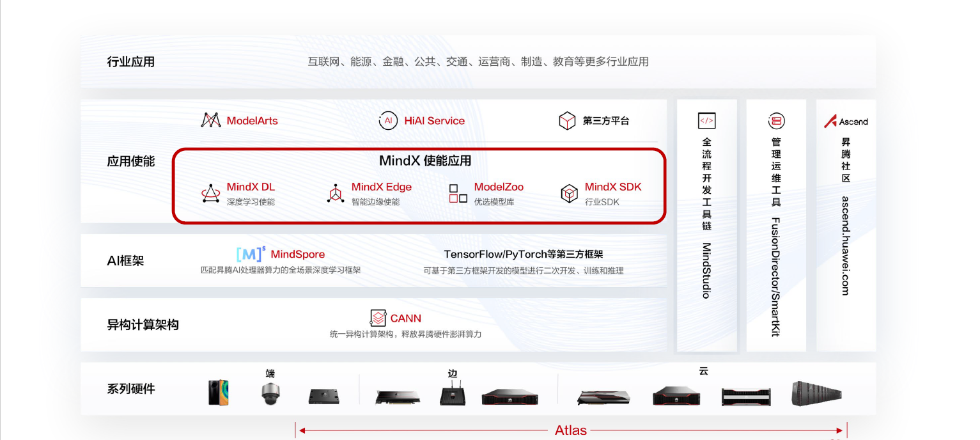The width and height of the screenshot is (980, 440).
Task: Click the 行业应用 row label
Action: point(131,62)
